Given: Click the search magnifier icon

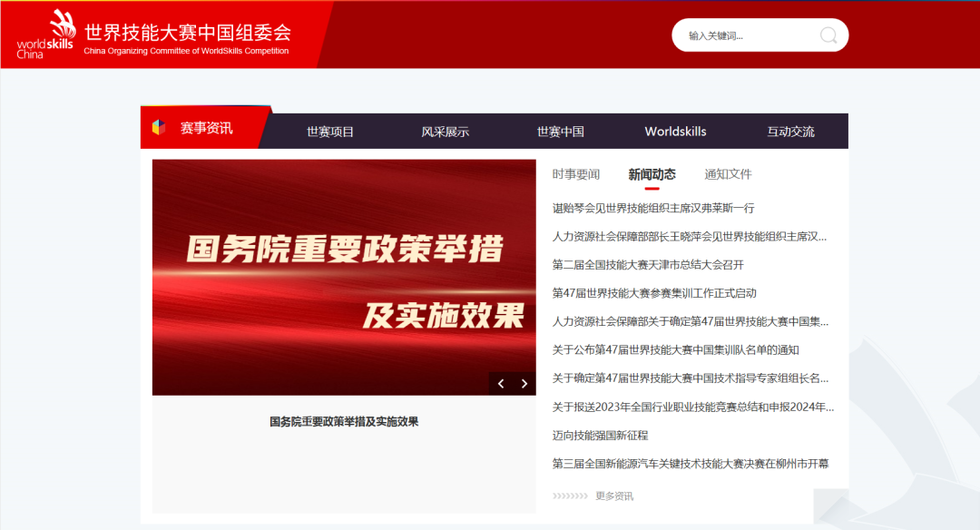Looking at the screenshot, I should tap(828, 35).
